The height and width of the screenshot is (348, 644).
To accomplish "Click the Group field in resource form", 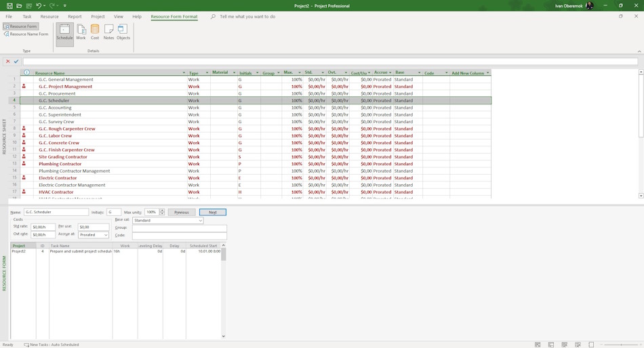I will (x=180, y=227).
